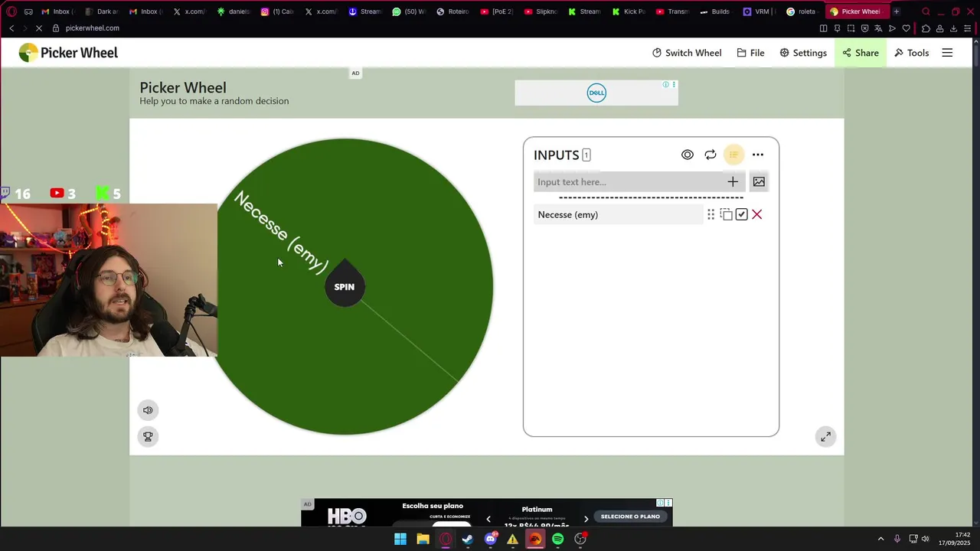The height and width of the screenshot is (551, 980).
Task: Show hidden system tray icons
Action: pyautogui.click(x=880, y=539)
